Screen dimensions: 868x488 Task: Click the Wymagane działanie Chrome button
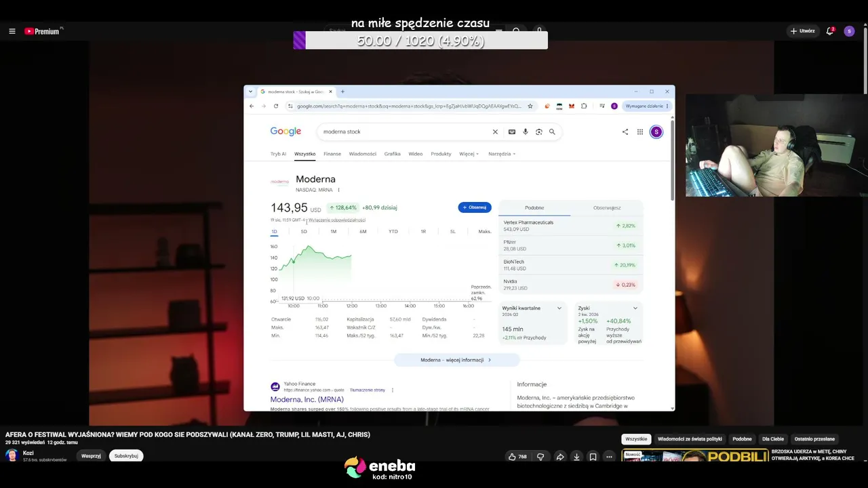point(647,106)
